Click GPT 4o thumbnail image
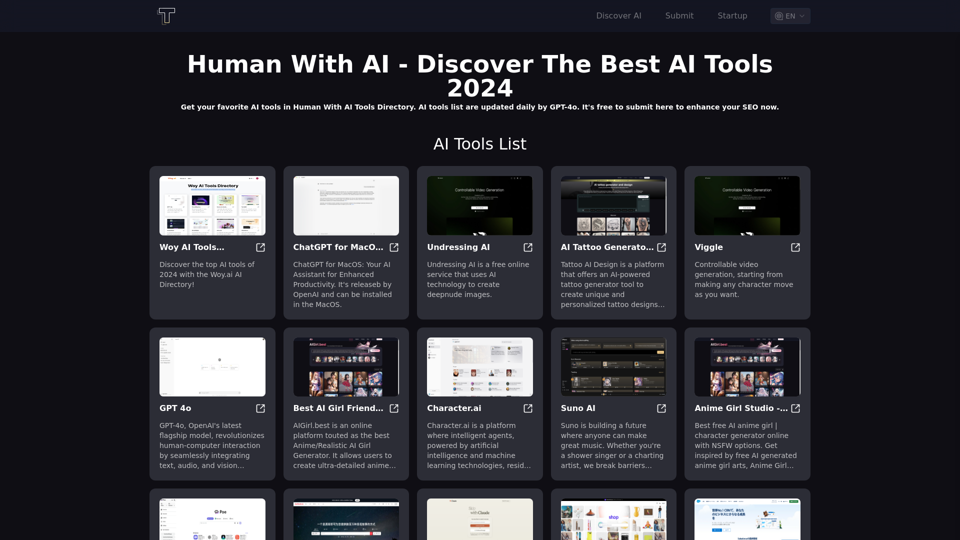960x540 pixels. [212, 367]
